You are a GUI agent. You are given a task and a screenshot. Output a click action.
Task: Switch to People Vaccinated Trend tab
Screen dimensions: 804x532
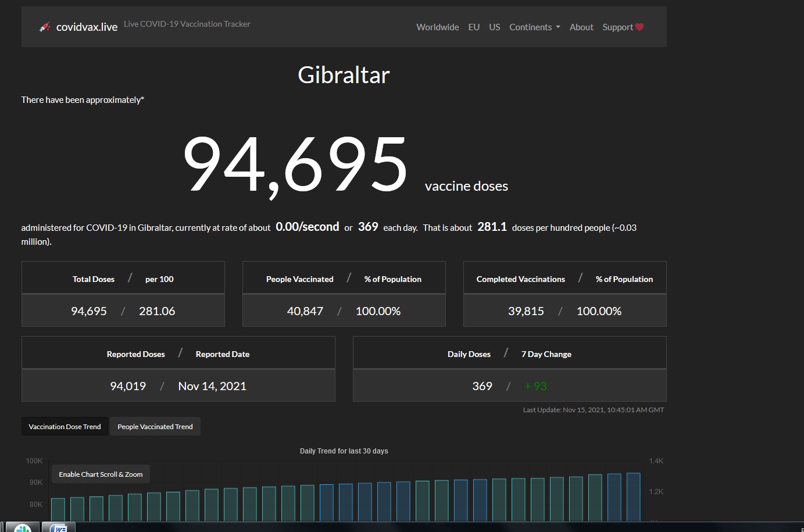point(155,426)
